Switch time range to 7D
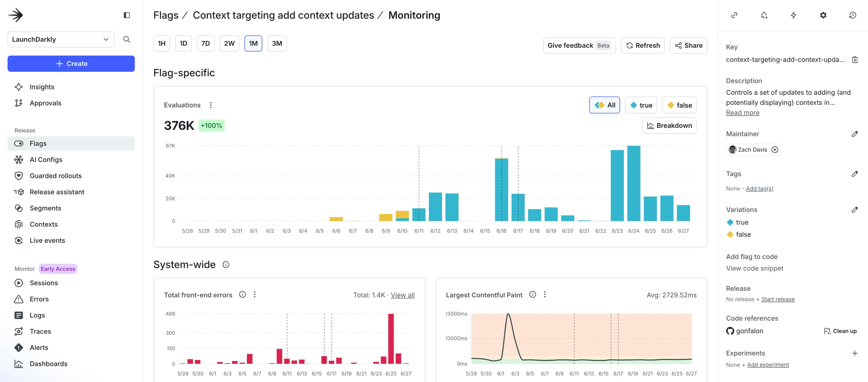This screenshot has height=382, width=868. click(206, 43)
